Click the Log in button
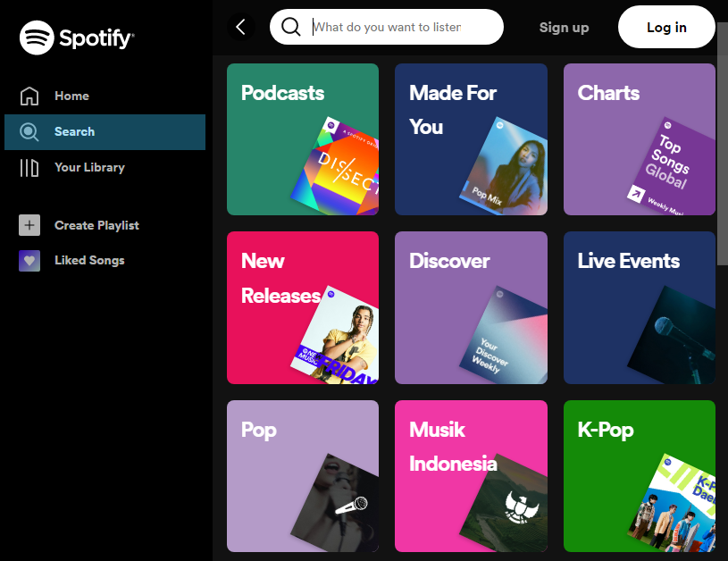The height and width of the screenshot is (561, 728). pos(666,27)
